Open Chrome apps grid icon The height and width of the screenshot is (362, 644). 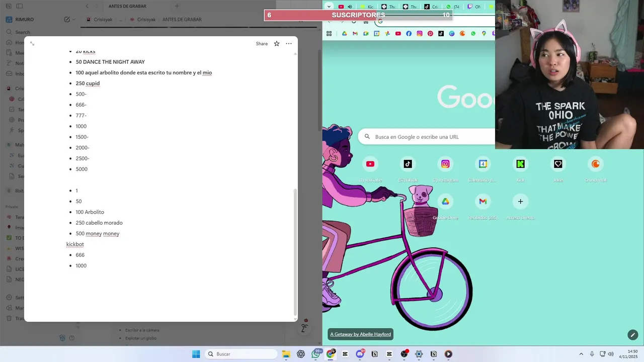[329, 34]
